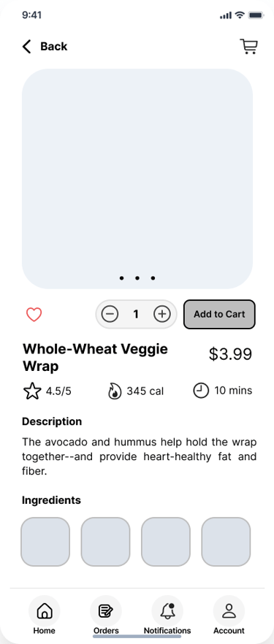Screen dimensions: 274x644
Task: Select the middle carousel dot indicator
Action: (137, 278)
